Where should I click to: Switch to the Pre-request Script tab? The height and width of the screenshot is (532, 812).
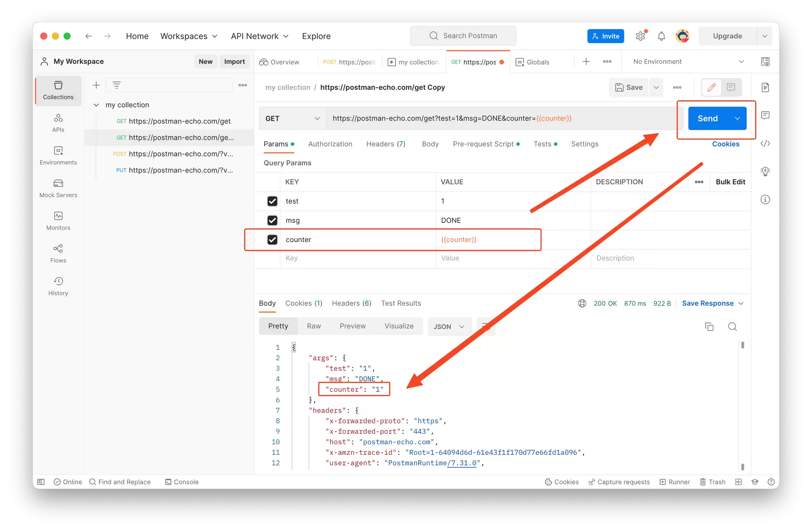[x=486, y=144]
